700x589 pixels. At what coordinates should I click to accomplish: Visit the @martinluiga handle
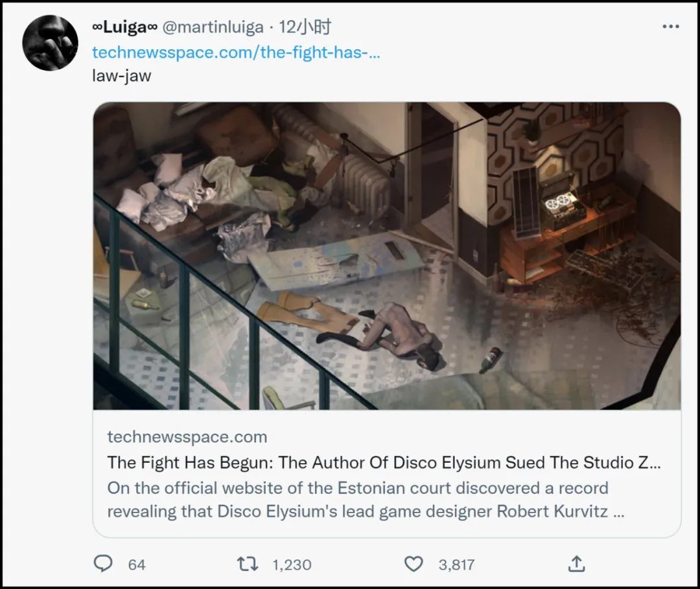213,27
